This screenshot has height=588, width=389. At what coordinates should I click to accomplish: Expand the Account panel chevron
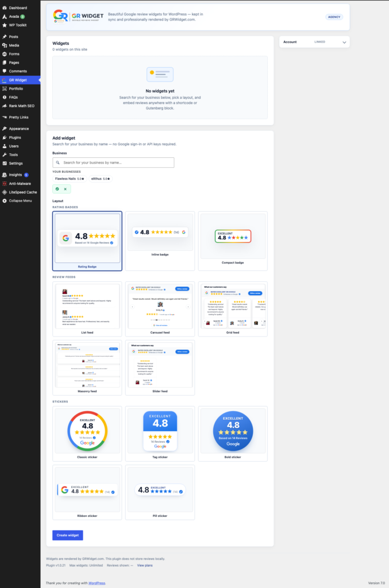pyautogui.click(x=344, y=42)
